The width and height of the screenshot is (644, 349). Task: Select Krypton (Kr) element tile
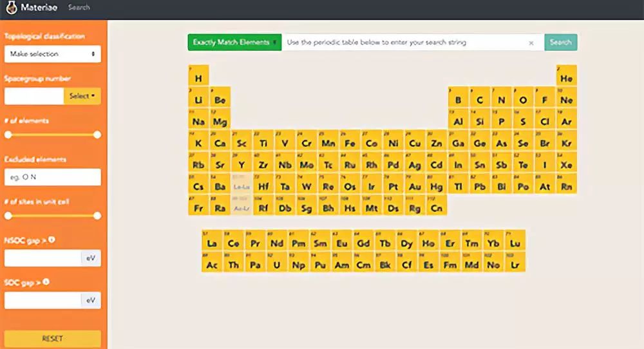click(566, 140)
